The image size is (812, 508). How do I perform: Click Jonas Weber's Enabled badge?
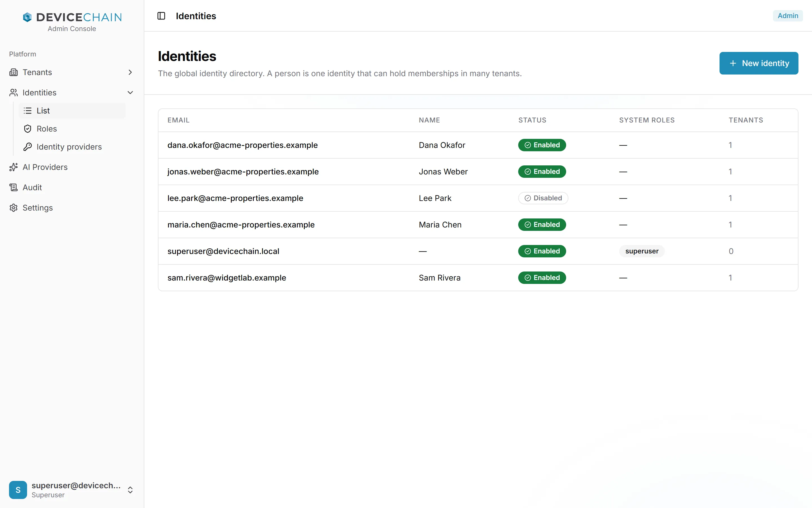[542, 172]
